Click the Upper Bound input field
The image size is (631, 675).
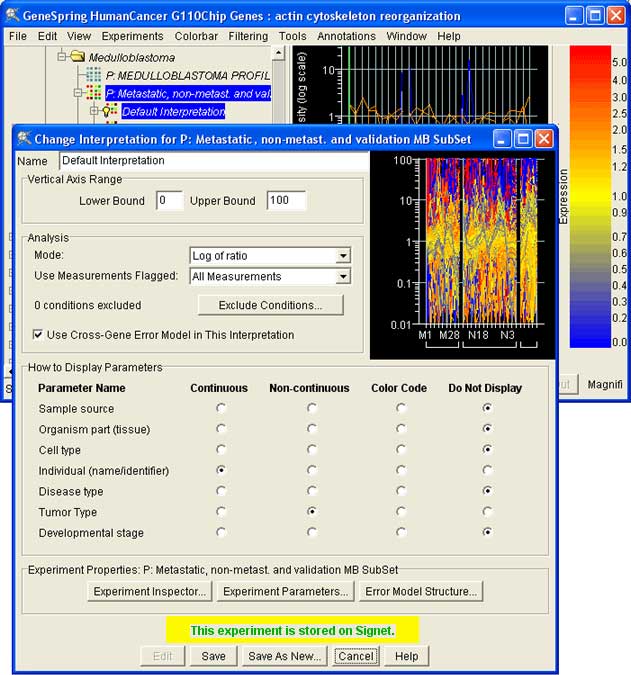(286, 201)
